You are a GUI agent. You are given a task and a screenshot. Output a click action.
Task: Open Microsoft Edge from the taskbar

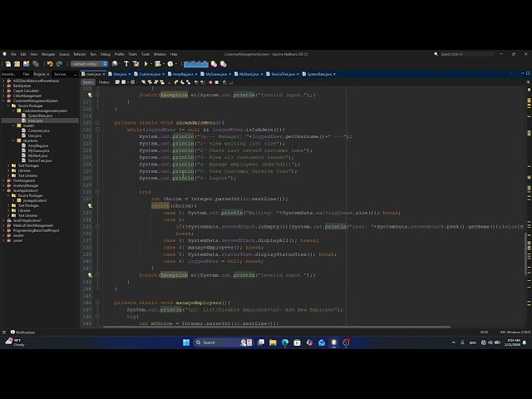[x=285, y=342]
